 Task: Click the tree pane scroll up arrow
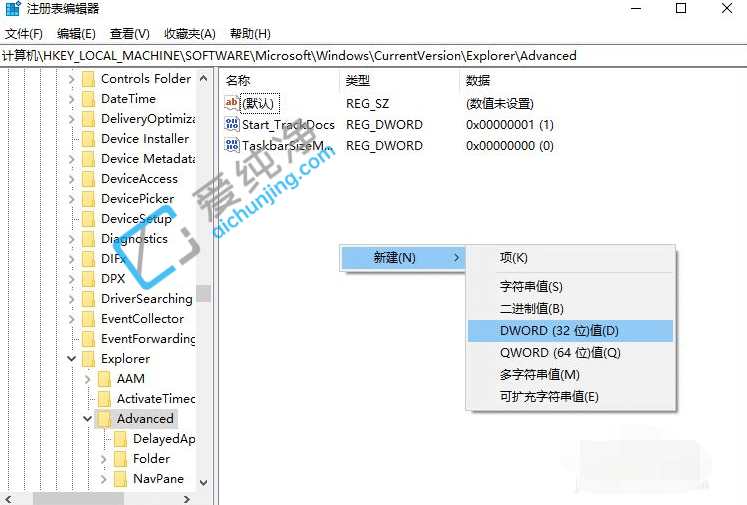tap(203, 78)
